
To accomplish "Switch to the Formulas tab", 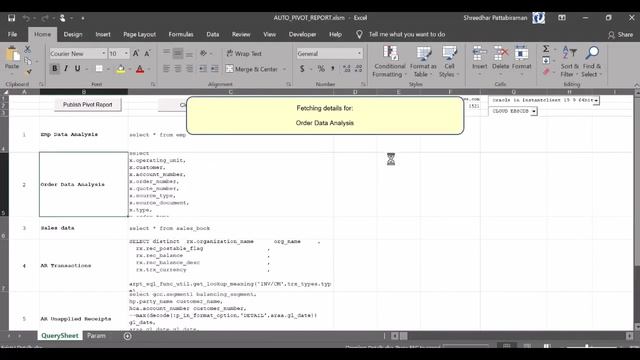I will point(181,34).
